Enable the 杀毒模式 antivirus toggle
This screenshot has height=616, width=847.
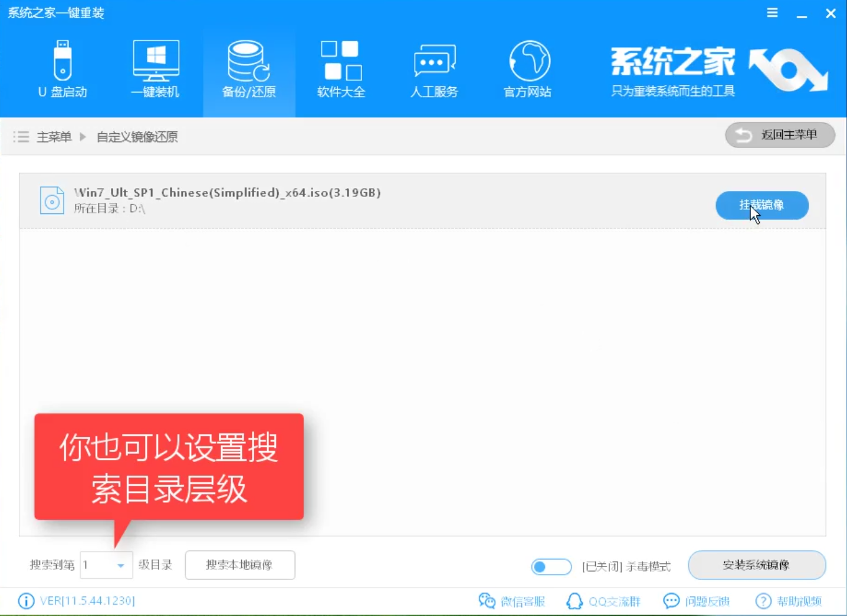coord(550,566)
